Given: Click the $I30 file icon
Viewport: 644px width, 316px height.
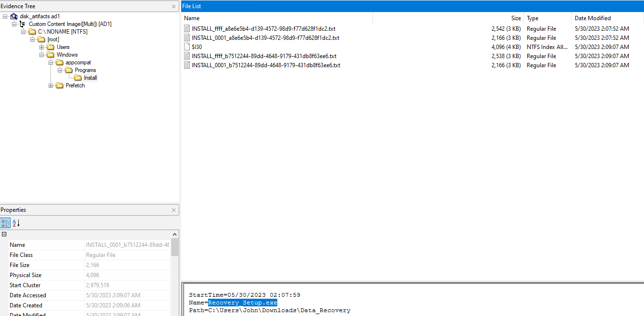Looking at the screenshot, I should (187, 47).
